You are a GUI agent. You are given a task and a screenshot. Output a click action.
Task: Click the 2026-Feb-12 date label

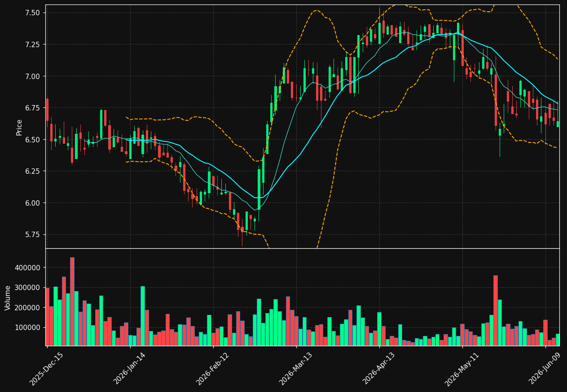tap(213, 369)
